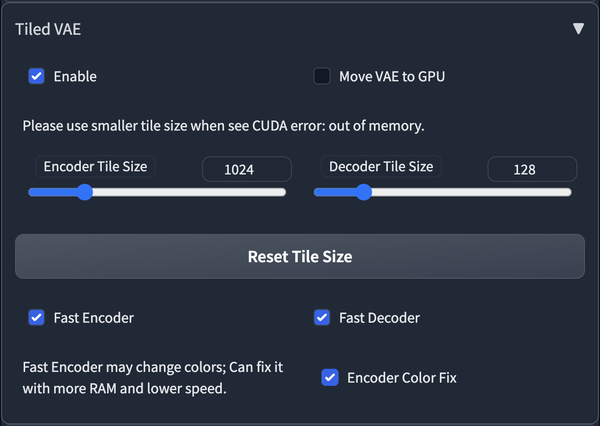This screenshot has width=600, height=426.
Task: Uncheck the Enable checkbox
Action: 37,76
